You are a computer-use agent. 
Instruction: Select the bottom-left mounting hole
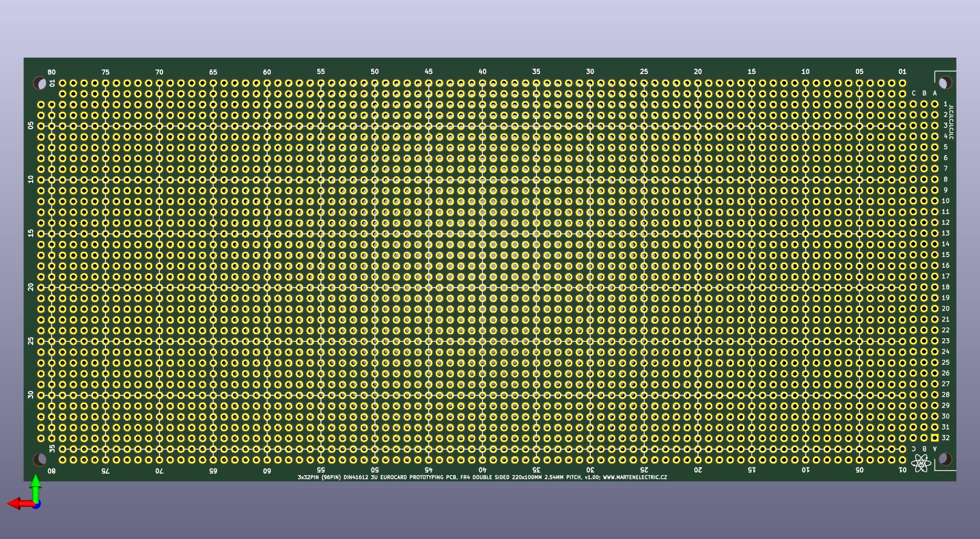point(39,459)
